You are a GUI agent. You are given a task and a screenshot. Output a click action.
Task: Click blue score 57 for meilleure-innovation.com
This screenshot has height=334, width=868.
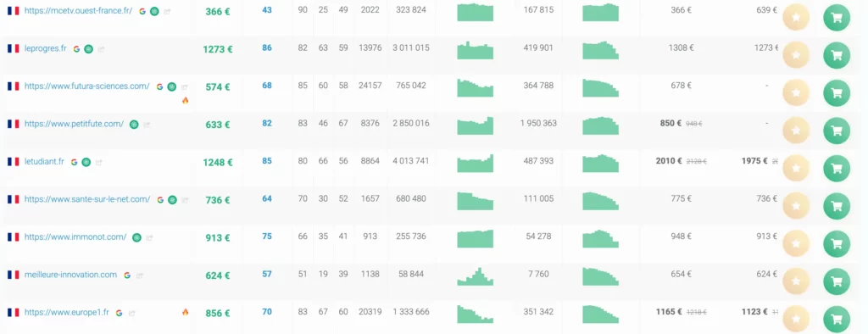tap(267, 274)
